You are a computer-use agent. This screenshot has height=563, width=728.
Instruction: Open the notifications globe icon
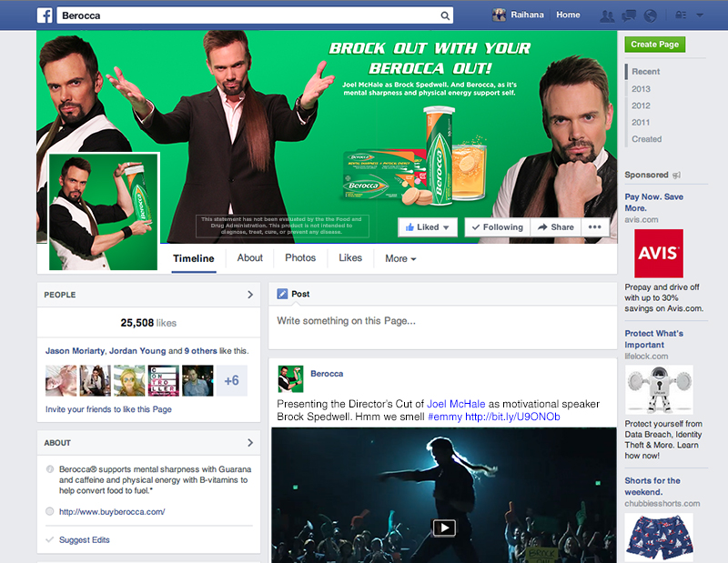pyautogui.click(x=651, y=15)
